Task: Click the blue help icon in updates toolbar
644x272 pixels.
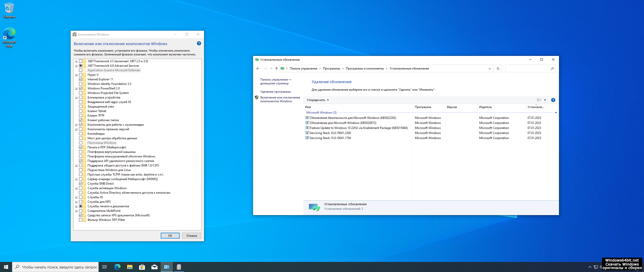Action: click(553, 100)
